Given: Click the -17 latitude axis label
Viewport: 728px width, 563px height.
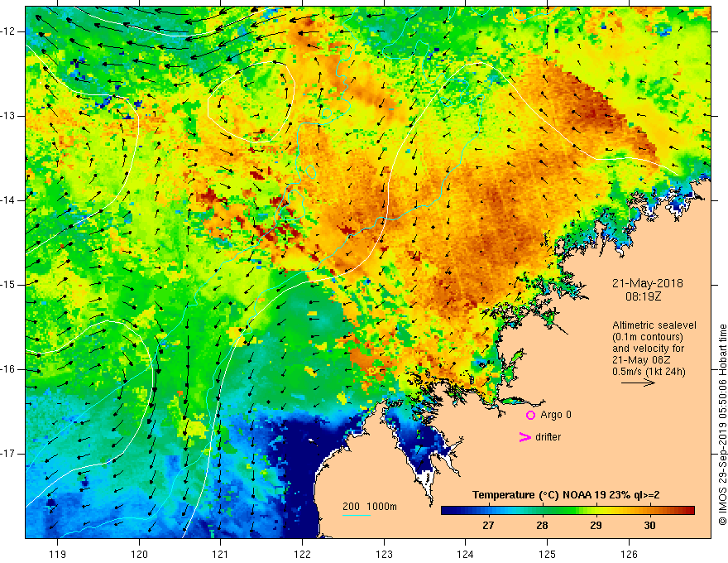Looking at the screenshot, I should [x=9, y=454].
